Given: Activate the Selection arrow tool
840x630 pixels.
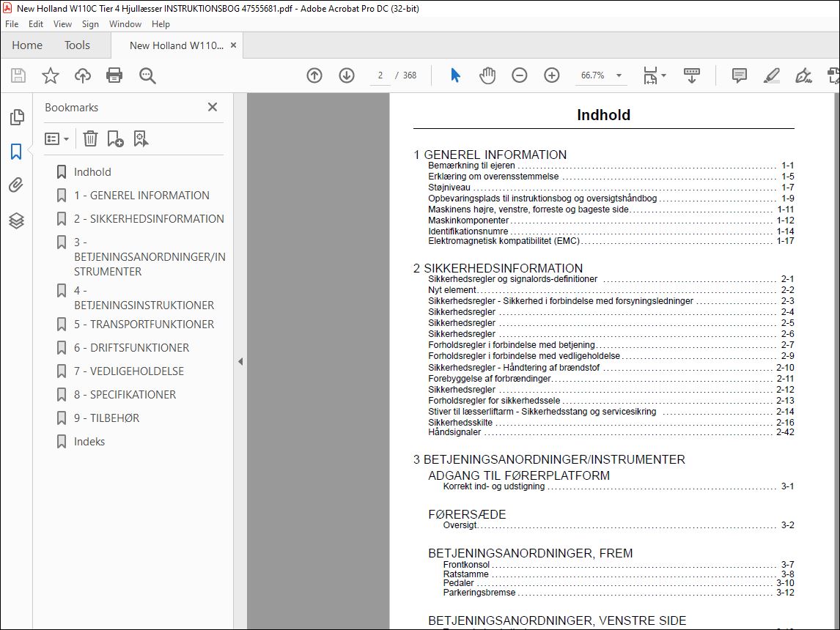Looking at the screenshot, I should [455, 75].
